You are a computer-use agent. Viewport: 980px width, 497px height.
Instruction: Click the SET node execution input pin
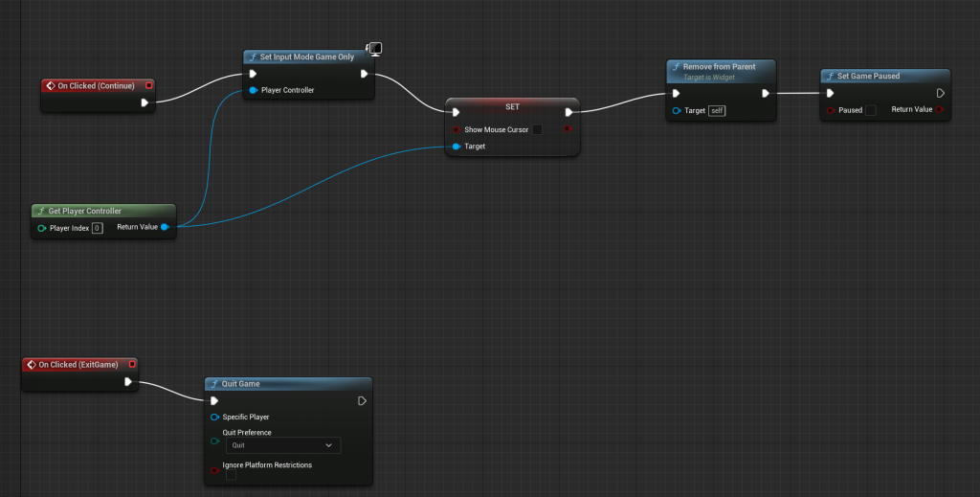point(457,112)
